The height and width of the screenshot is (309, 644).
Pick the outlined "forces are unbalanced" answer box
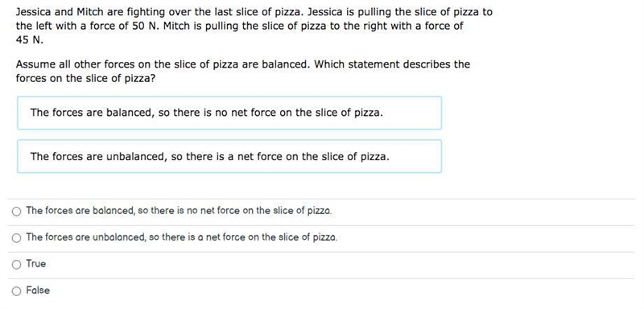[x=229, y=156]
